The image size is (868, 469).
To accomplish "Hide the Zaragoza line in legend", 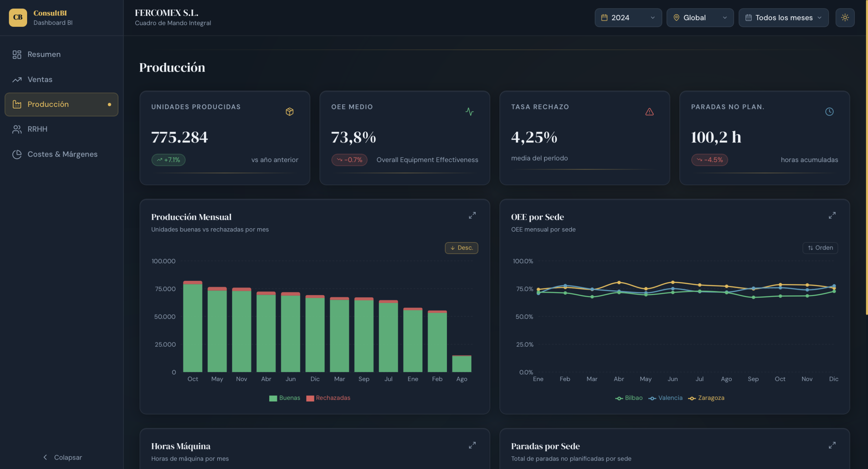I will pos(706,398).
